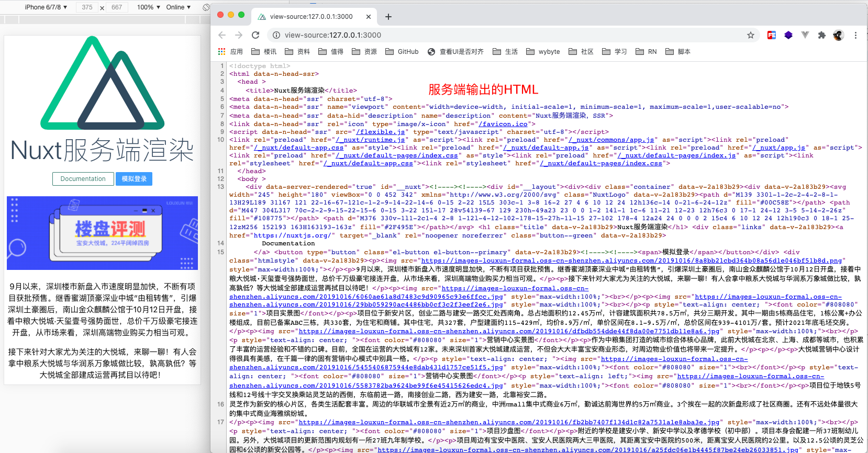
Task: Open the 脚本 bookmark folder
Action: [678, 52]
